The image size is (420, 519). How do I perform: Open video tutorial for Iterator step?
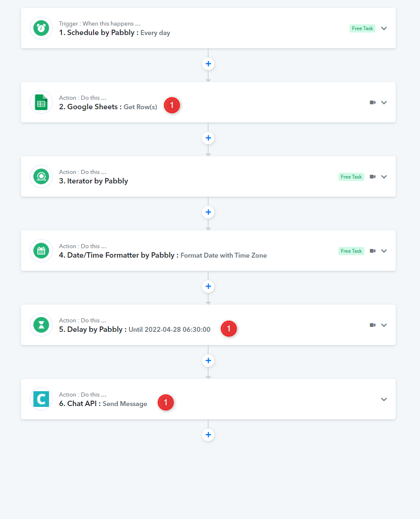[373, 177]
